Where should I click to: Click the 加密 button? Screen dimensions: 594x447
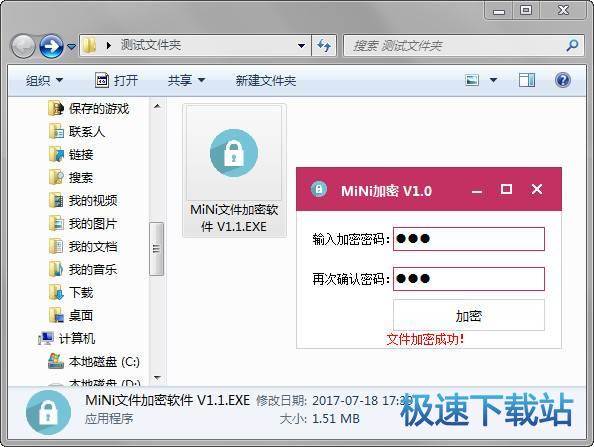coord(469,315)
